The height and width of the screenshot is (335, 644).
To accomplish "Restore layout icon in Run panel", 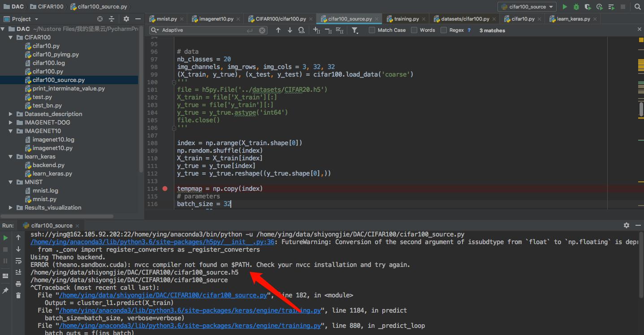I will tap(6, 276).
